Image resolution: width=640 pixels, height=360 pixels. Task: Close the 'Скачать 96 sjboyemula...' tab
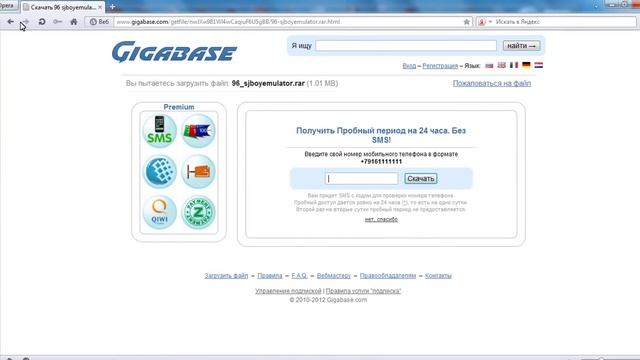(x=100, y=7)
